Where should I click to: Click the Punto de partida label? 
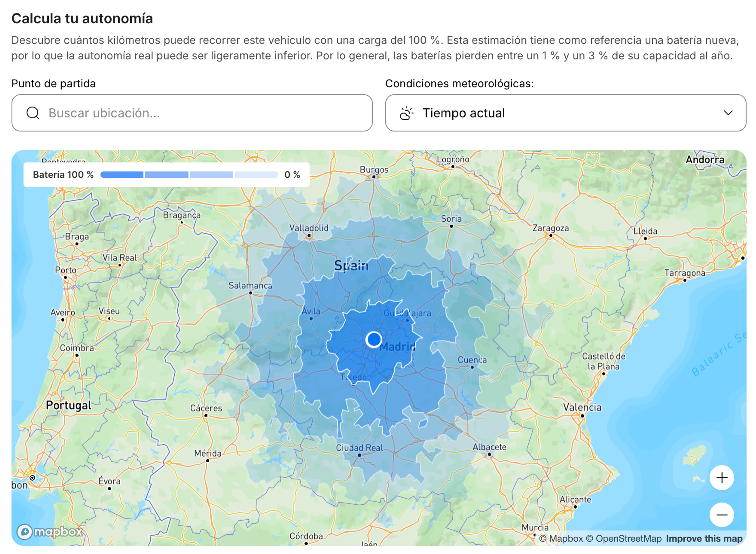(x=53, y=83)
